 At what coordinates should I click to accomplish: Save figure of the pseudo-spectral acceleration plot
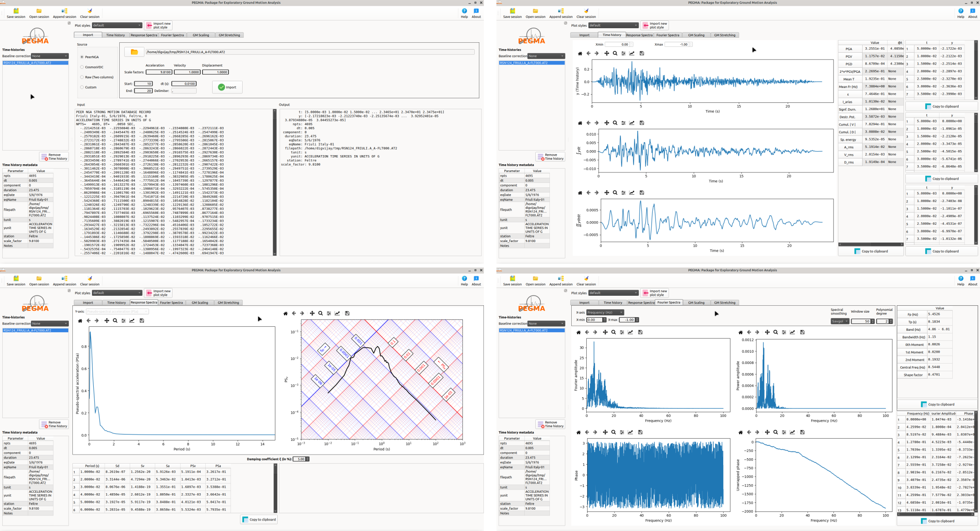pos(142,320)
